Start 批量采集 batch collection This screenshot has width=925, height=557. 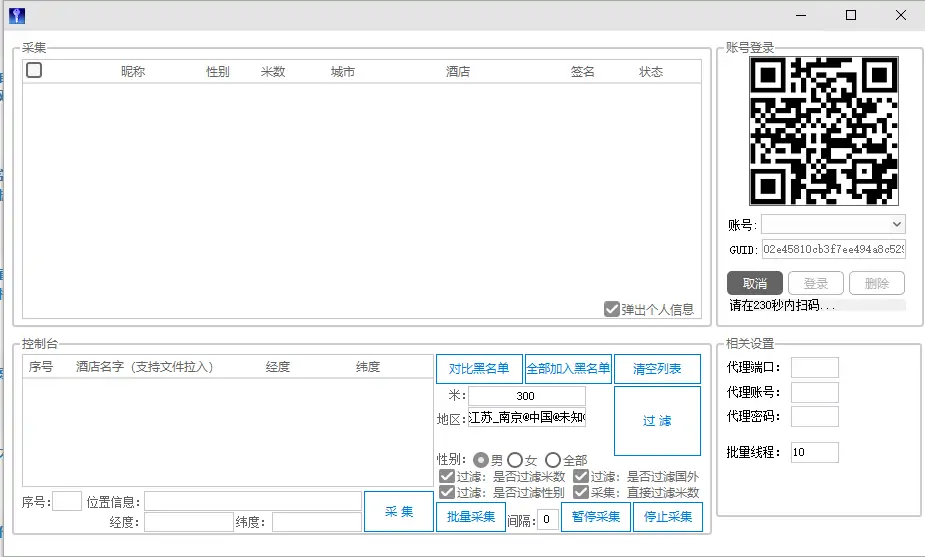(471, 517)
